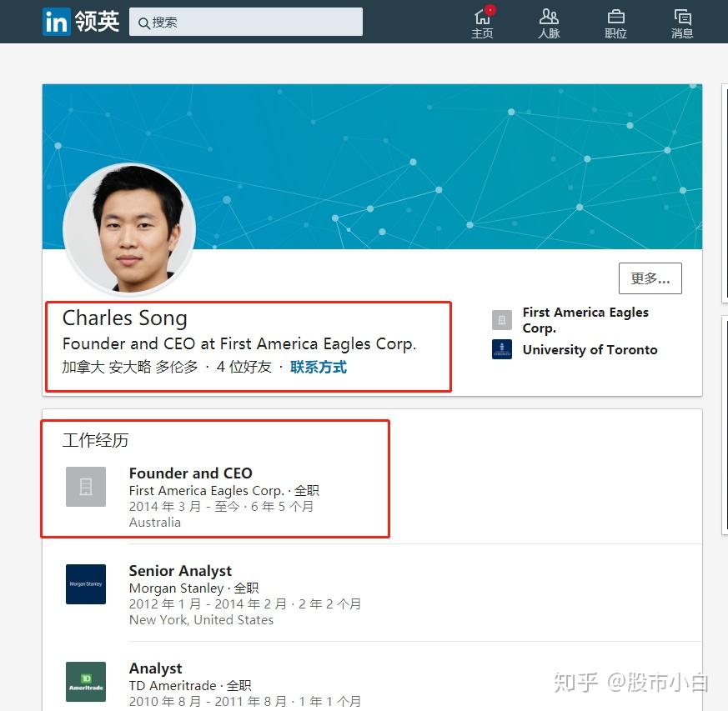728x711 pixels.
Task: View jobs using the 职位 briefcase icon
Action: pos(615,23)
